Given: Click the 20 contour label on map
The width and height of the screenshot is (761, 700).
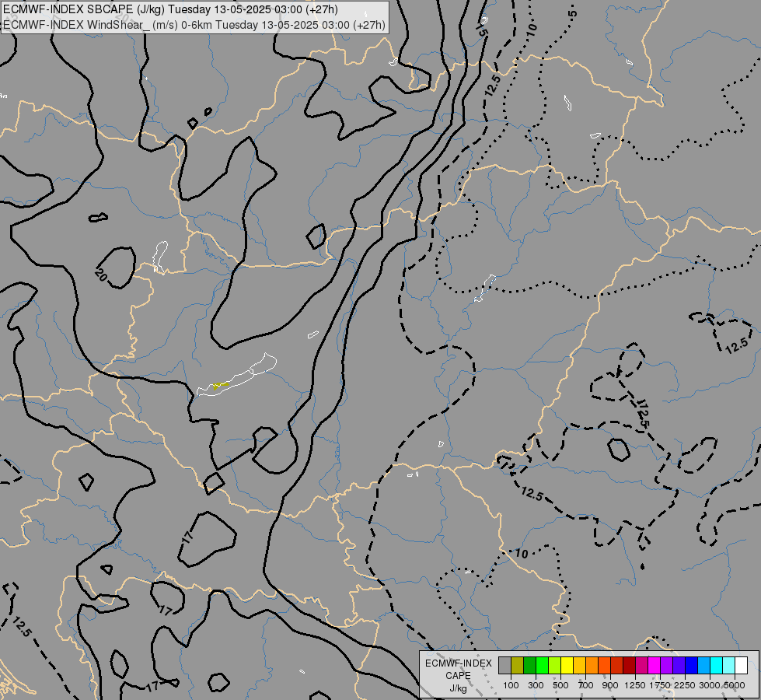Looking at the screenshot, I should (100, 275).
